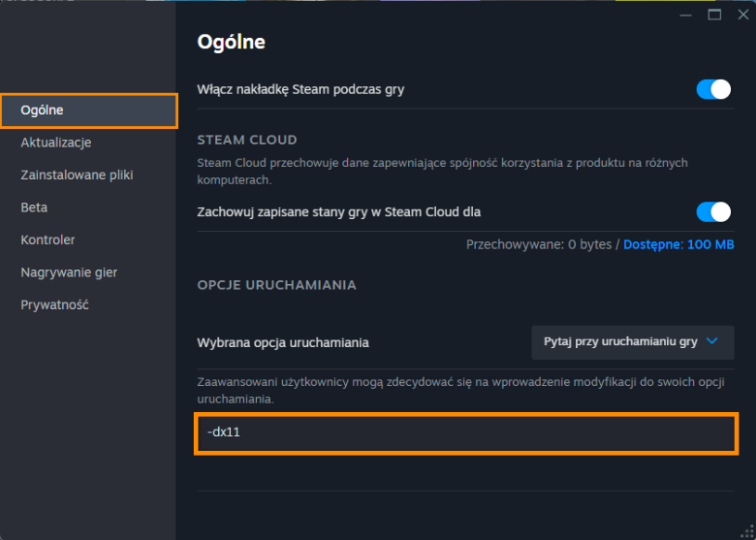Minimize the properties window
The height and width of the screenshot is (540, 756).
coord(686,15)
